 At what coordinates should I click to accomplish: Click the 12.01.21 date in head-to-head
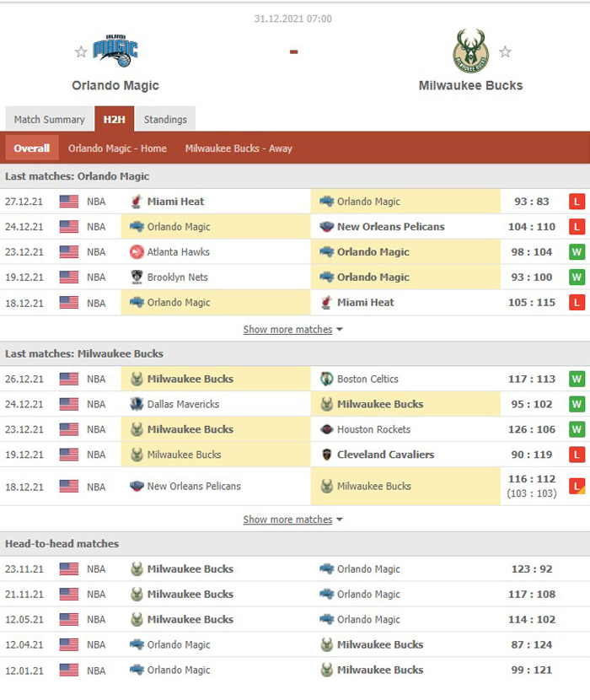coord(24,670)
